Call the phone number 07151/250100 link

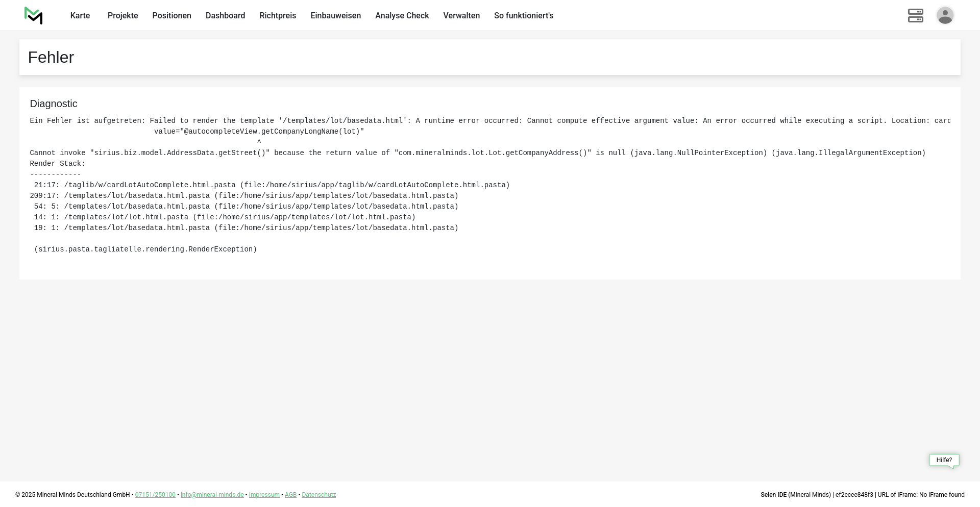(155, 495)
